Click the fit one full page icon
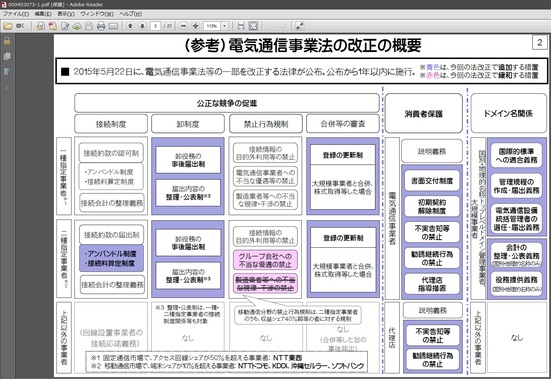The width and height of the screenshot is (551, 380). tap(253, 26)
